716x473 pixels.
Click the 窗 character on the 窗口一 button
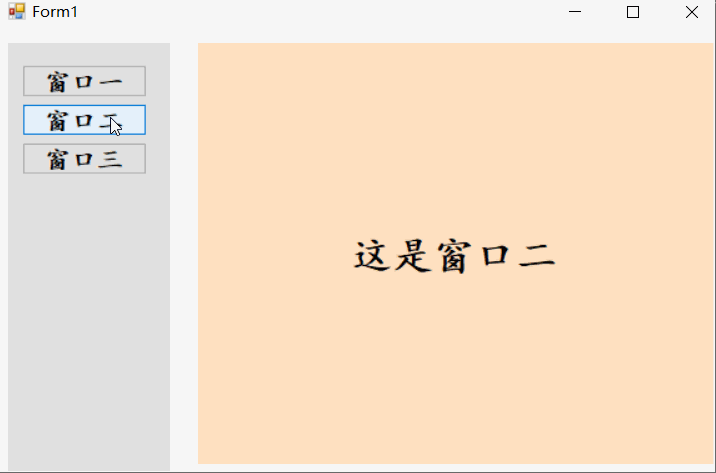click(58, 82)
